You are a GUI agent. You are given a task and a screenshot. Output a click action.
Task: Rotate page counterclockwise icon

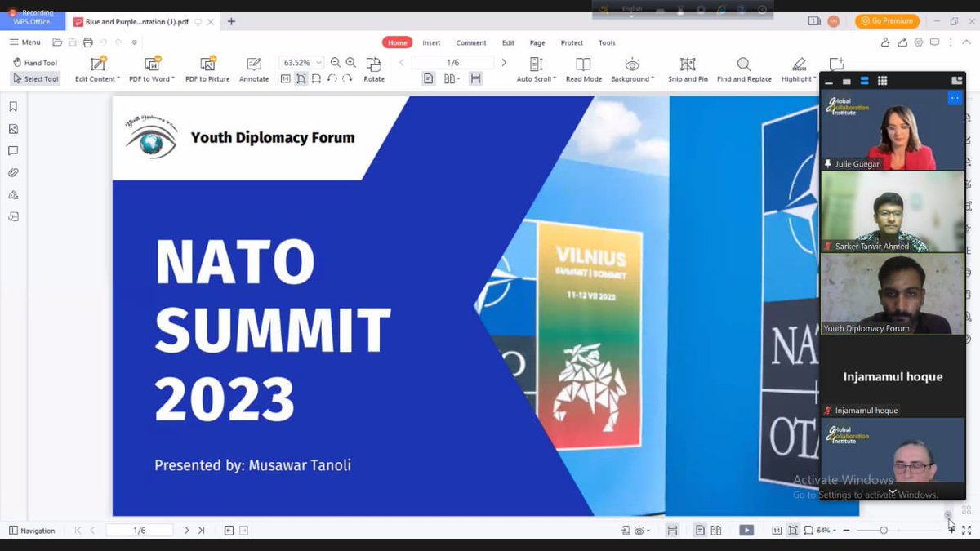point(332,78)
